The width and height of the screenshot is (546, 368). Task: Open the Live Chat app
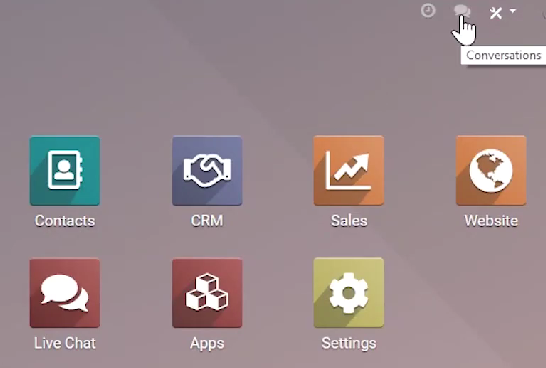pos(65,293)
